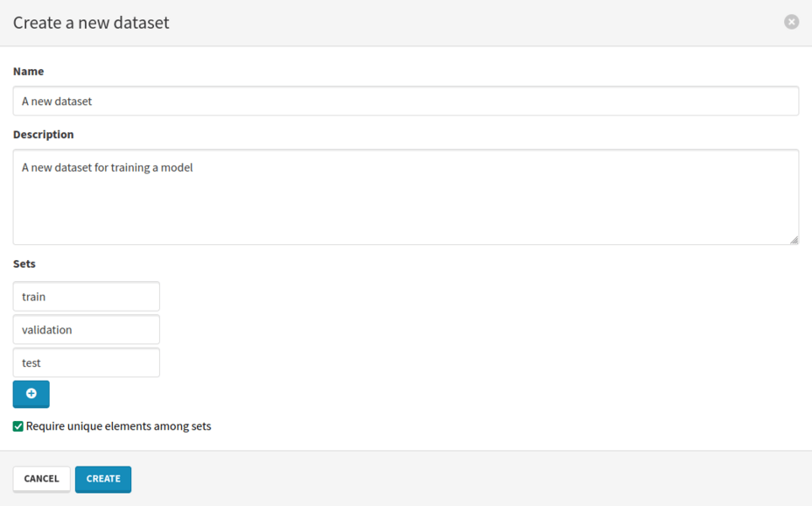
Task: Enable the Require unique elements option
Action: [x=17, y=425]
